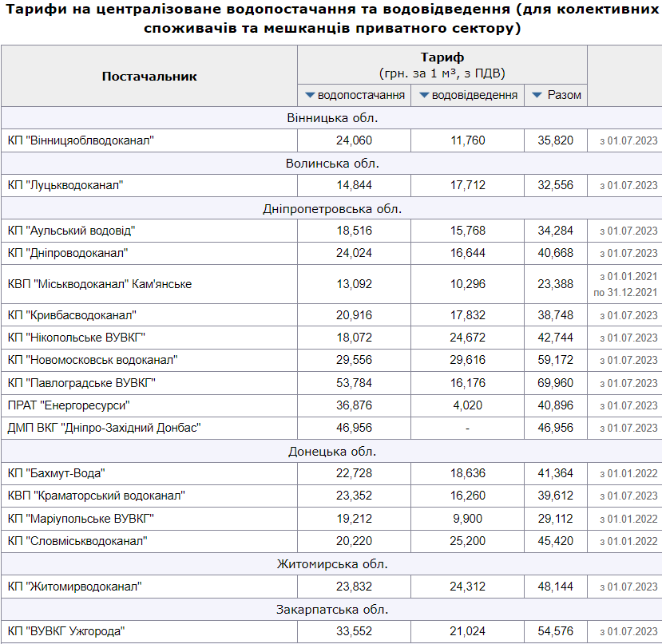Viewport: 662px width, 644px height.
Task: Sort table by the водопостачання column label
Action: click(361, 96)
